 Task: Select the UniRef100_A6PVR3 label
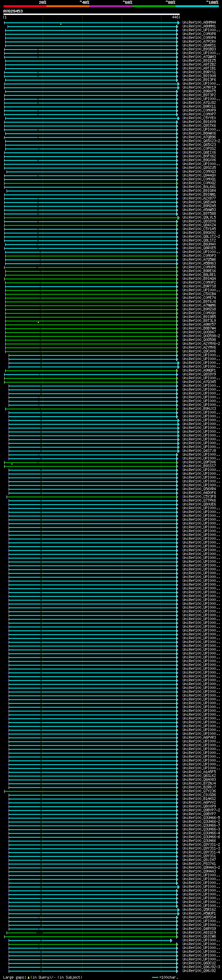tap(199, 737)
